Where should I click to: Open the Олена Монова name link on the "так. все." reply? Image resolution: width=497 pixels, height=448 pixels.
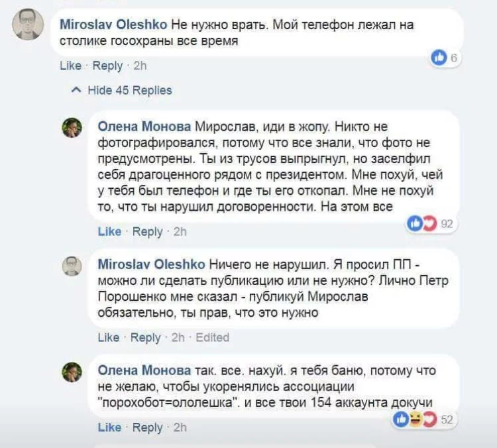coord(144,370)
